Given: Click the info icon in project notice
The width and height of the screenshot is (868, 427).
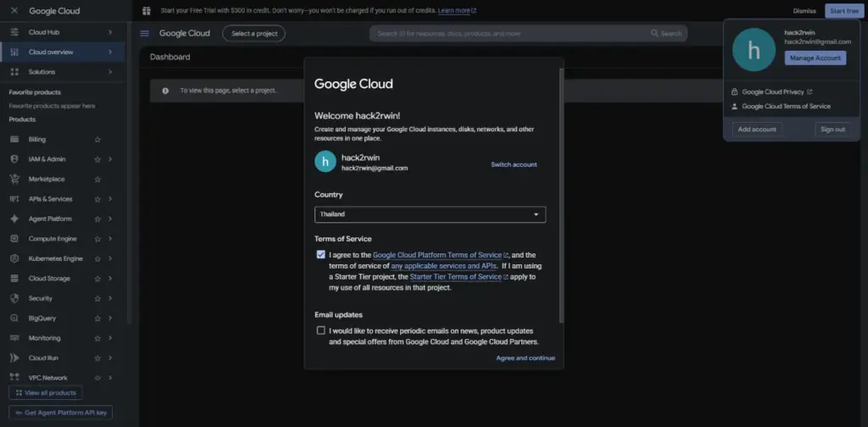Looking at the screenshot, I should [x=165, y=91].
